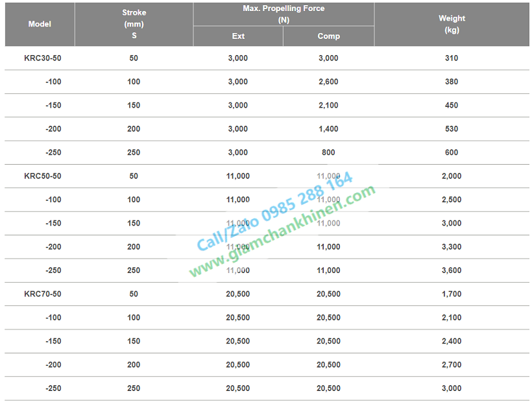The height and width of the screenshot is (402, 532).
Task: Select weight value 1,700
Action: (x=452, y=294)
